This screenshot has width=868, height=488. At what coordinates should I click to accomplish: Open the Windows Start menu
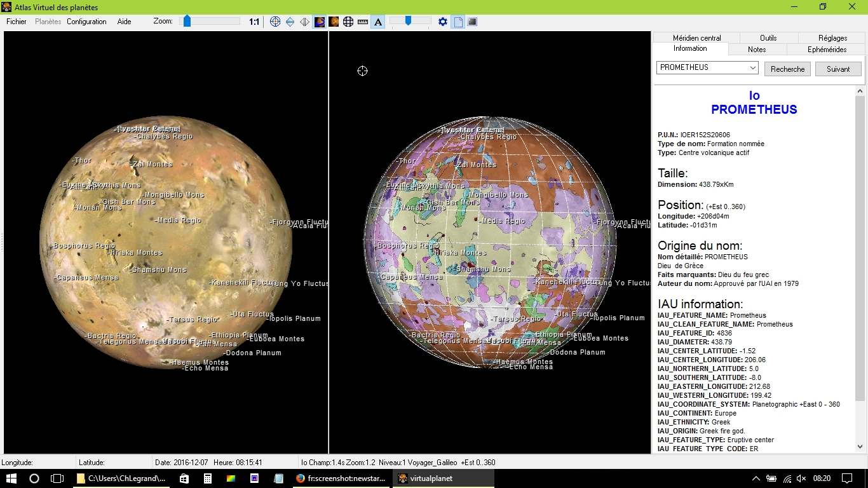[x=11, y=478]
